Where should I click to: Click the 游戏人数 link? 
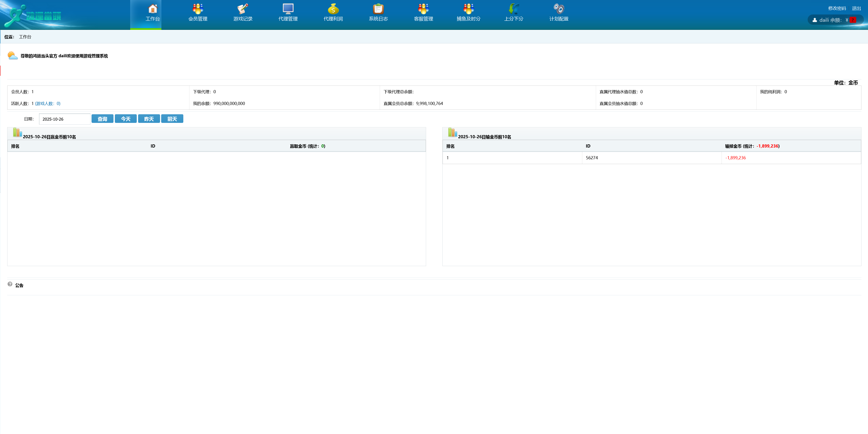click(48, 104)
